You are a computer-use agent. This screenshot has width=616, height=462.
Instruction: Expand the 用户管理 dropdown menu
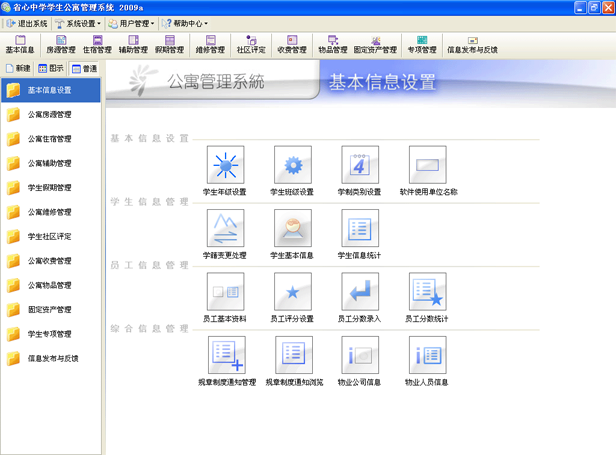(130, 22)
